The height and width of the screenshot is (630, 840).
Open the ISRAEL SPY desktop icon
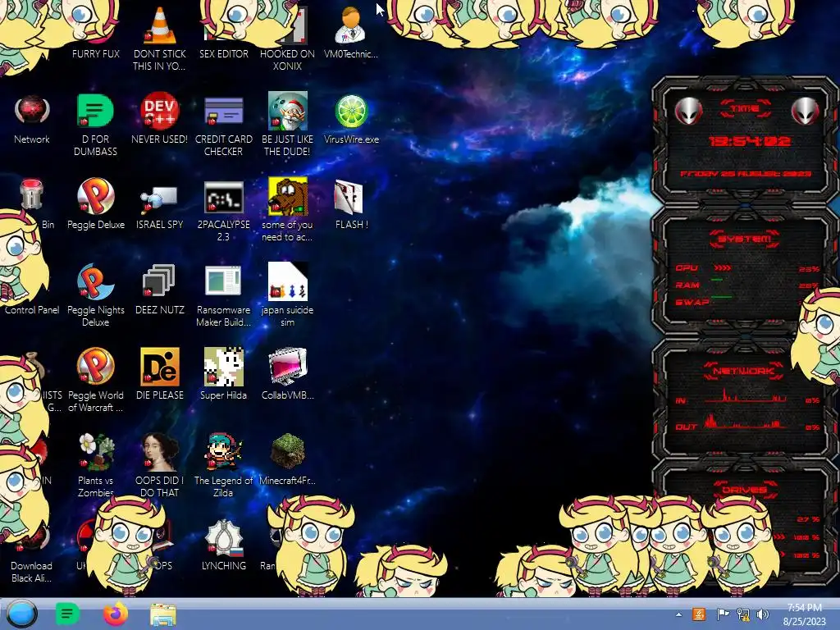(159, 197)
